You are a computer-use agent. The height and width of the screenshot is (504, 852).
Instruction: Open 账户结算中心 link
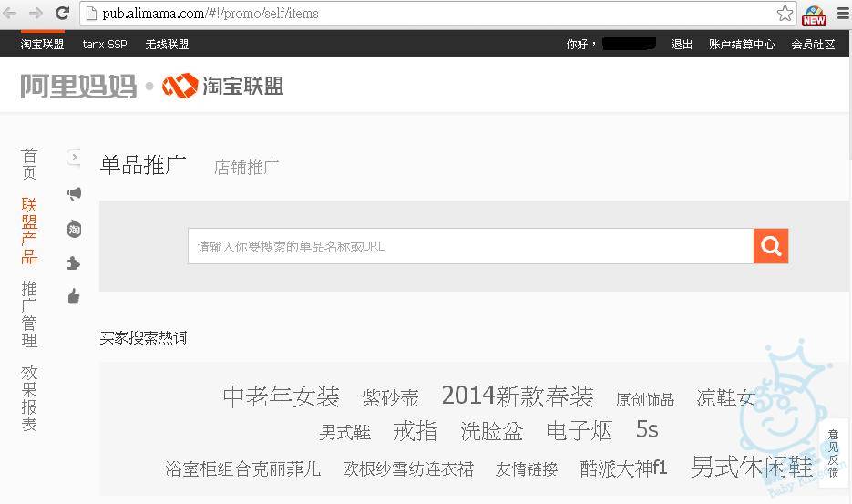click(x=742, y=44)
